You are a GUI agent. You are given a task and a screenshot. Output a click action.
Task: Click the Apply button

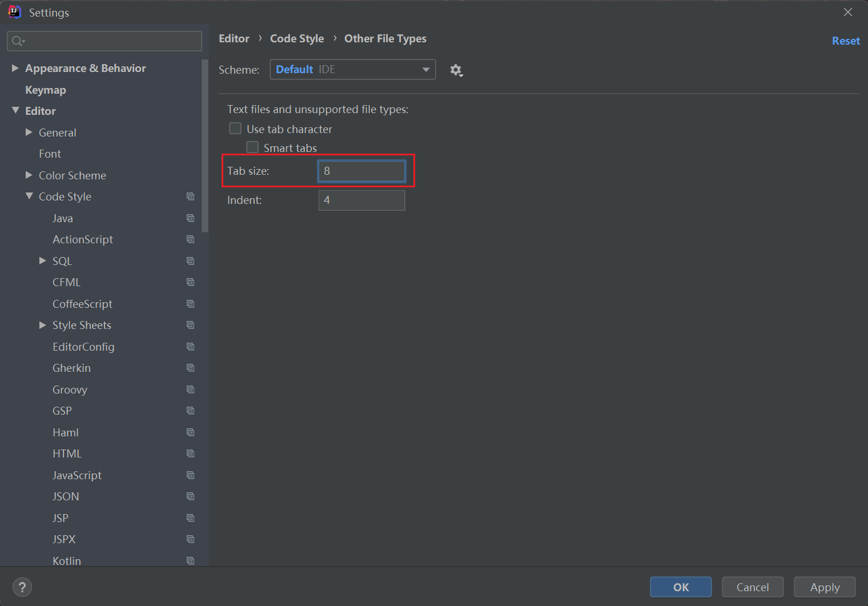pos(825,587)
